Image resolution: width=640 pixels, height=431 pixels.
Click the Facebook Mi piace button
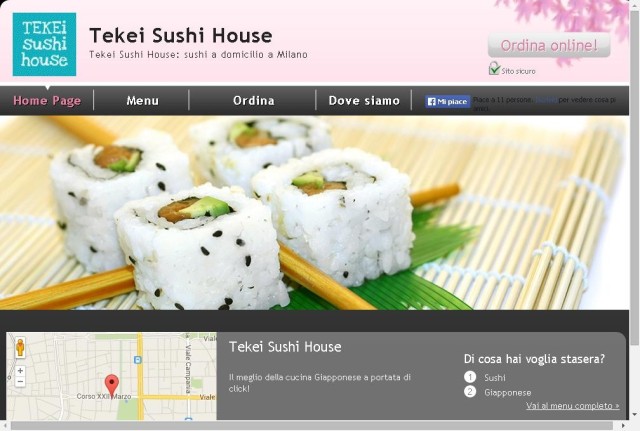click(447, 101)
